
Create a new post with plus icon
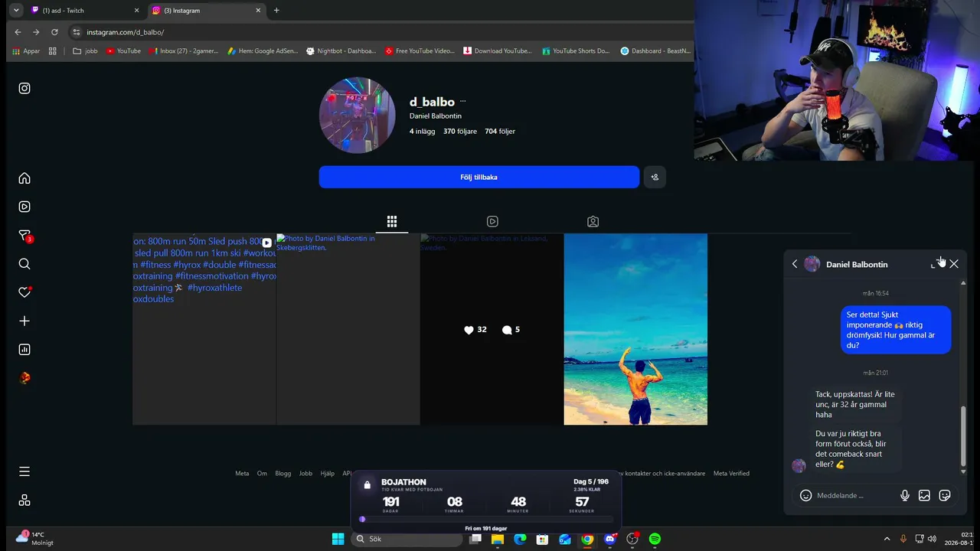[x=24, y=321]
